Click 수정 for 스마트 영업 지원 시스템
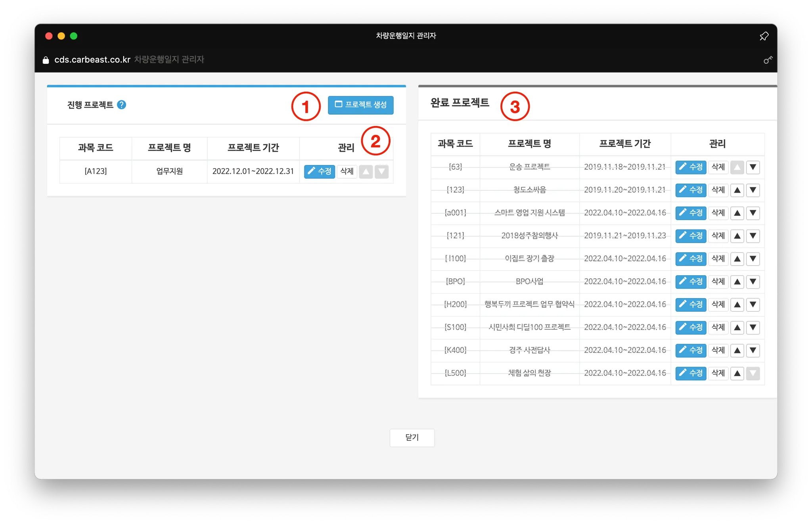The height and width of the screenshot is (525, 812). pyautogui.click(x=691, y=213)
